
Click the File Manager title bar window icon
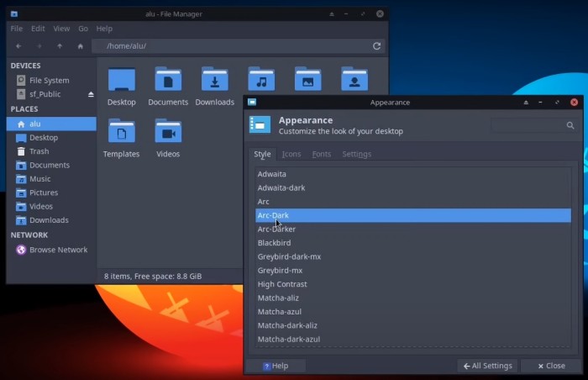click(x=14, y=14)
